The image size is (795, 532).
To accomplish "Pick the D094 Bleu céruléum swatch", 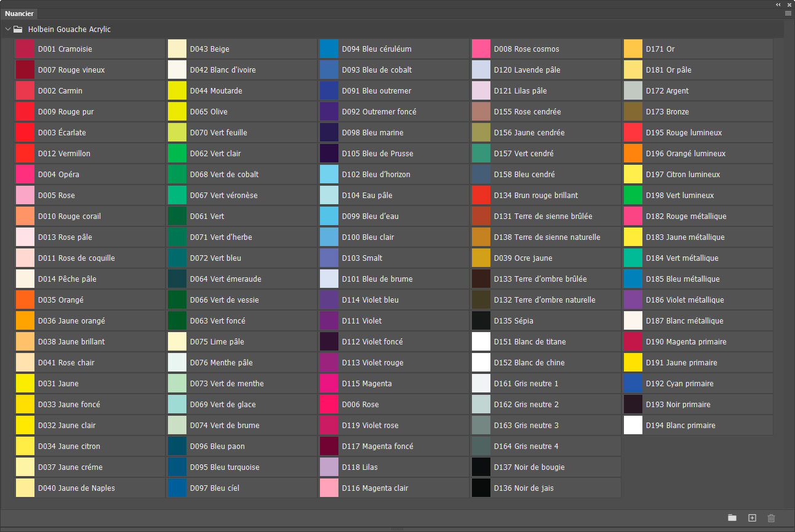I will [329, 49].
